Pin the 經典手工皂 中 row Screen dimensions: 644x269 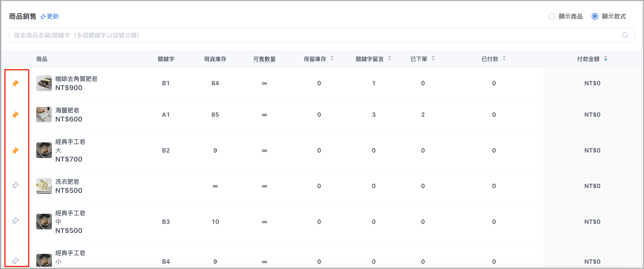pos(16,221)
